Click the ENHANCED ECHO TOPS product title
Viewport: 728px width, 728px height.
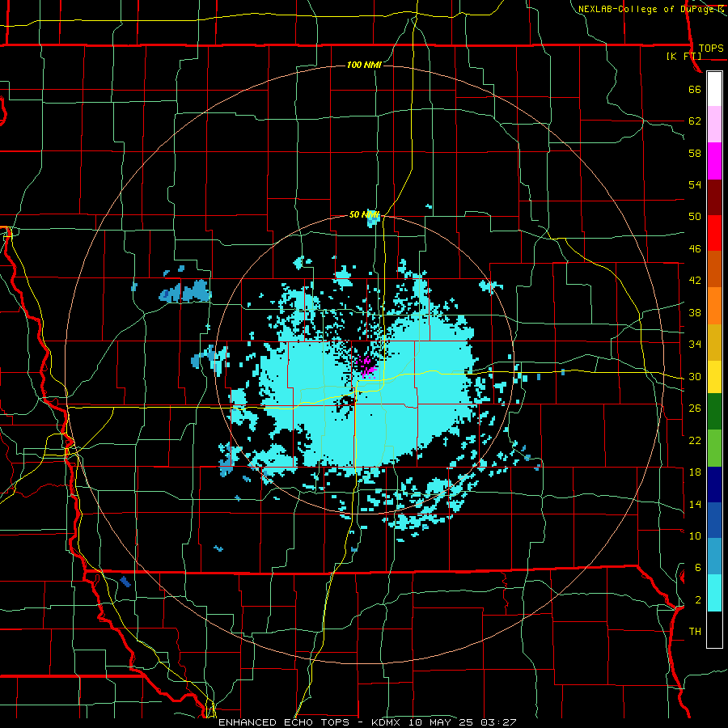point(284,722)
